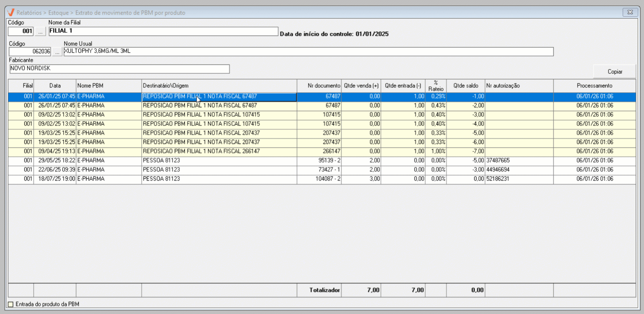Click the product code field 062036
Image resolution: width=644 pixels, height=314 pixels.
click(x=30, y=51)
